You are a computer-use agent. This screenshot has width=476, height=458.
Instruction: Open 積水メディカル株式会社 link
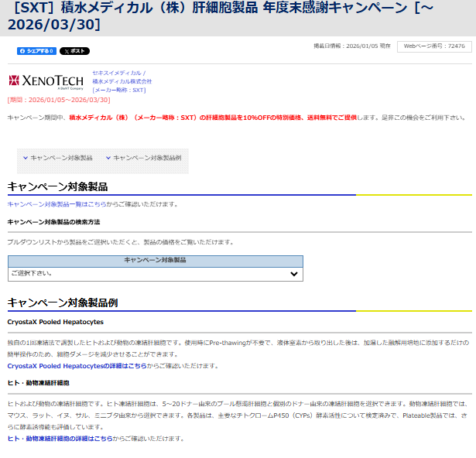click(x=122, y=81)
